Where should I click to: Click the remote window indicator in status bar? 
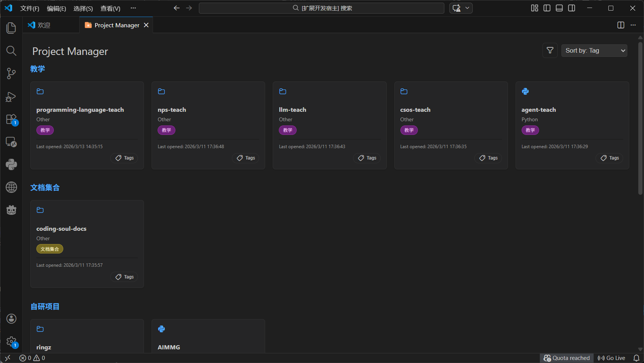point(8,358)
